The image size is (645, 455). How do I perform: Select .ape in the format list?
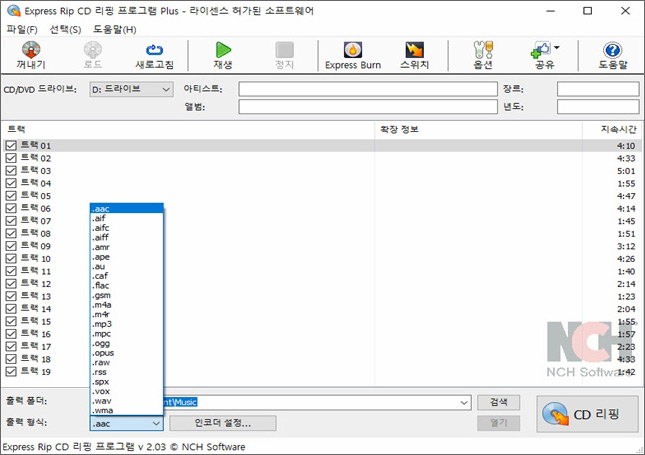[127, 257]
